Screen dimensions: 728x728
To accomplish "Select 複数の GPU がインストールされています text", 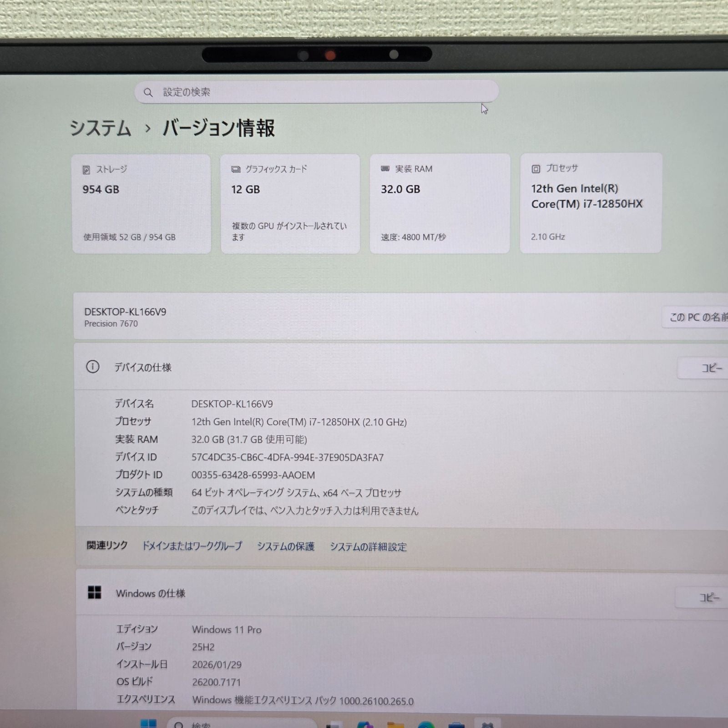I will point(289,231).
